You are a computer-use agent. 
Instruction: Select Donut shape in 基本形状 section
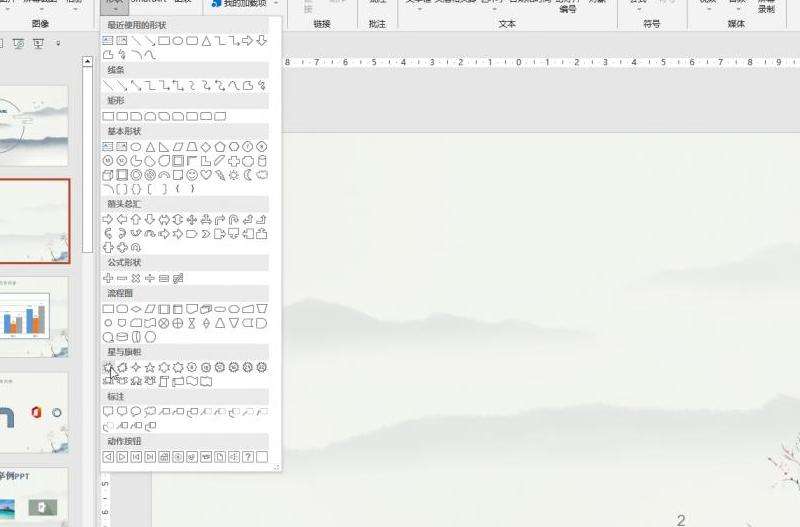point(136,175)
